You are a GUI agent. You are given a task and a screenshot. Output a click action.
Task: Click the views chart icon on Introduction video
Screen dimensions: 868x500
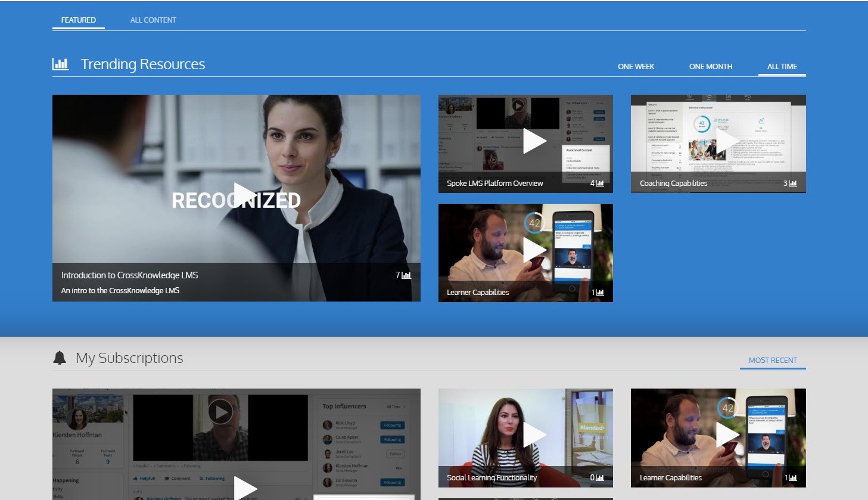(x=406, y=275)
